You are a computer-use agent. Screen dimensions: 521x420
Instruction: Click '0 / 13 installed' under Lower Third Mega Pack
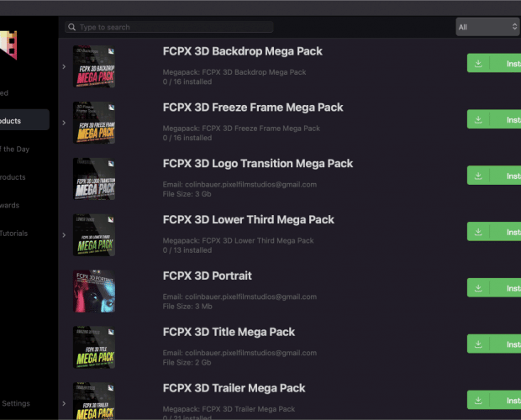[187, 250]
